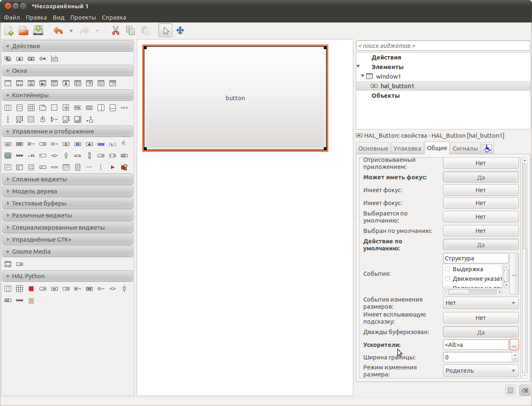Select the 'button' widget on the canvas
The image size is (532, 406).
(x=235, y=98)
